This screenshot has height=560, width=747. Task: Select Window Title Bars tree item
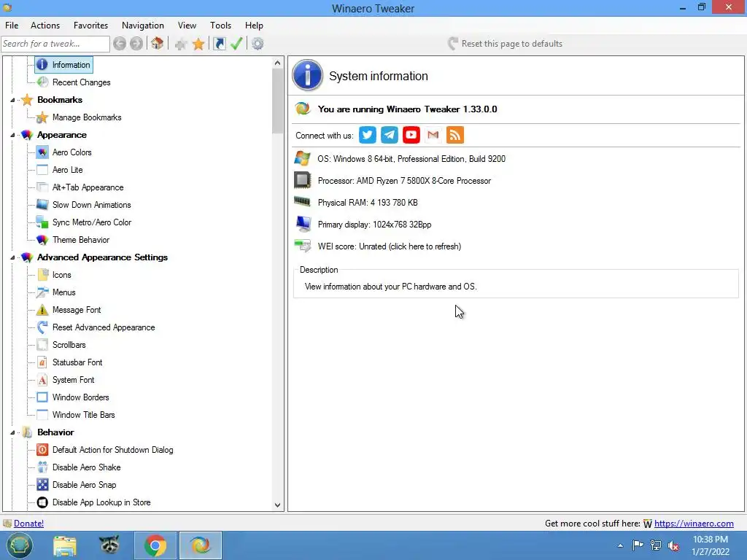click(x=84, y=415)
